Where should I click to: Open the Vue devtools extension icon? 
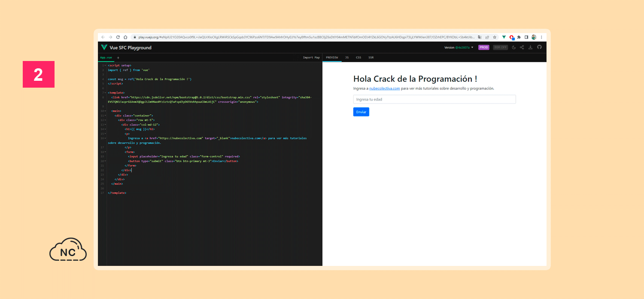click(504, 37)
